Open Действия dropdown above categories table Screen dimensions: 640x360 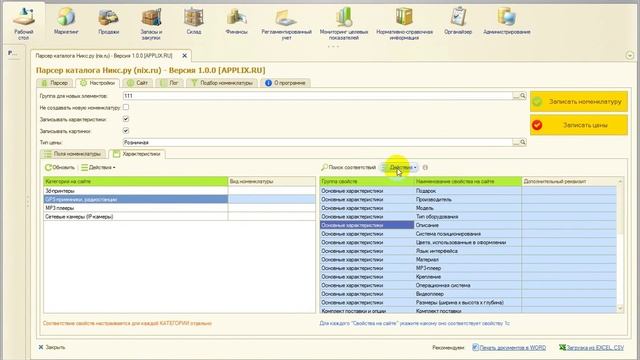[98, 167]
